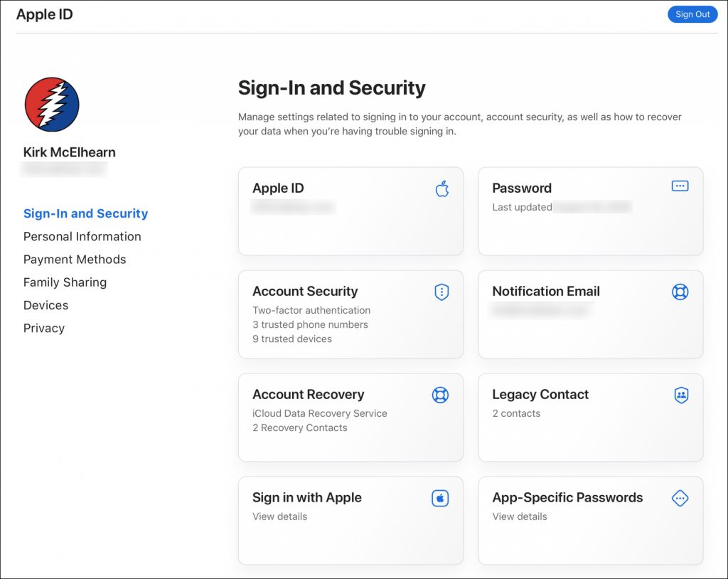Screen dimensions: 728x579
Task: Click the contacts icon on Legacy Contact card
Action: click(x=681, y=395)
